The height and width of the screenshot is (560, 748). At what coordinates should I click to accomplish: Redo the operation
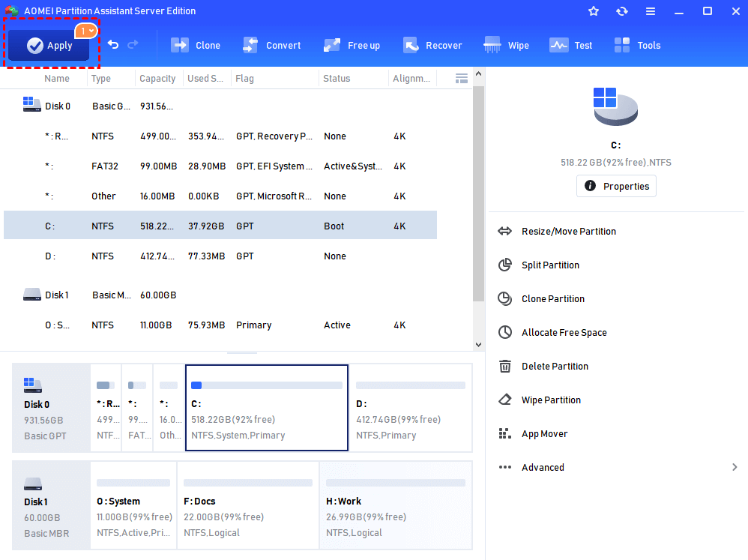point(133,44)
